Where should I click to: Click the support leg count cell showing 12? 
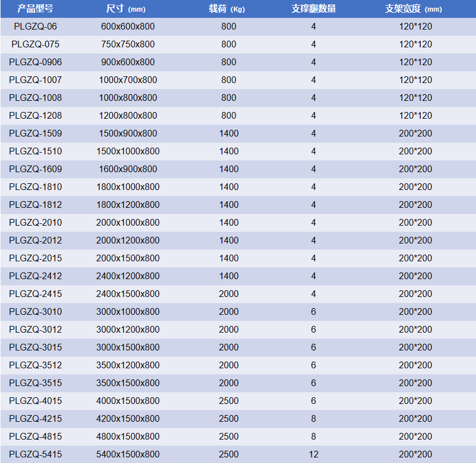pyautogui.click(x=313, y=454)
